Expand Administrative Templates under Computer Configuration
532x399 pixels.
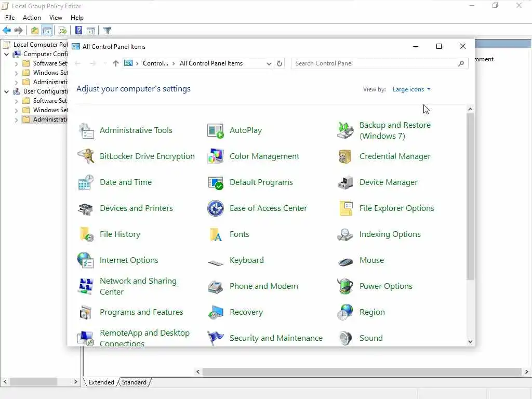(16, 82)
